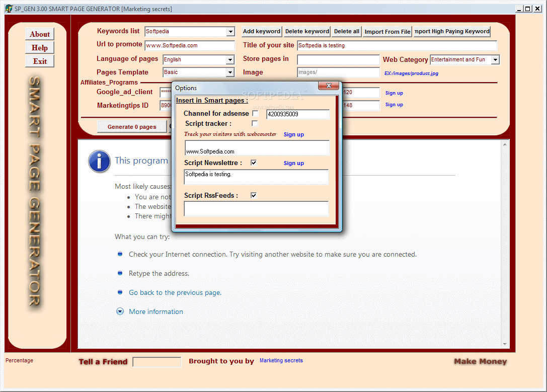Open the Language of pages dropdown

tap(230, 60)
